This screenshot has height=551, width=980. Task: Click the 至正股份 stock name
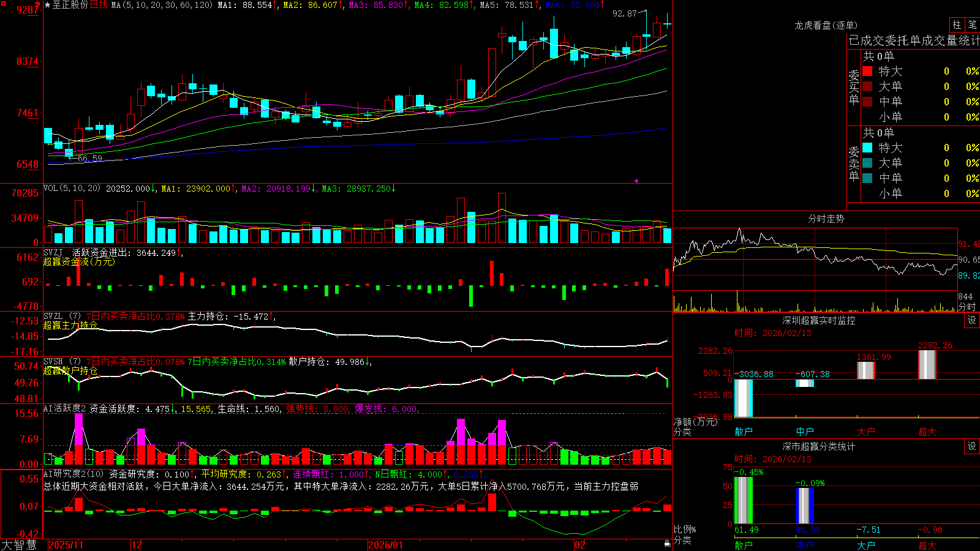click(70, 5)
